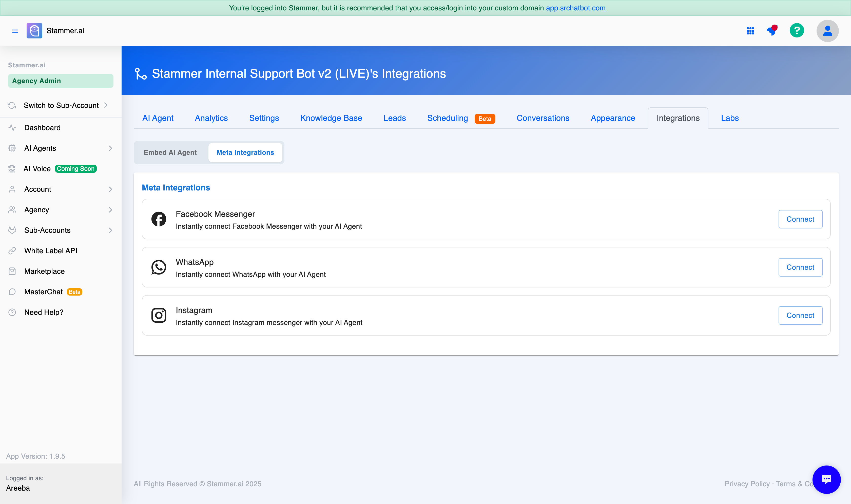Click the Meta Integrations section heading
Screen dimensions: 851x504
pyautogui.click(x=176, y=188)
